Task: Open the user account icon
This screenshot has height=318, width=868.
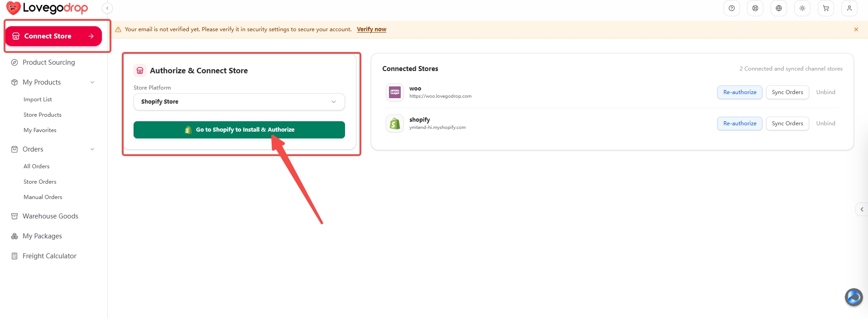Action: [849, 8]
